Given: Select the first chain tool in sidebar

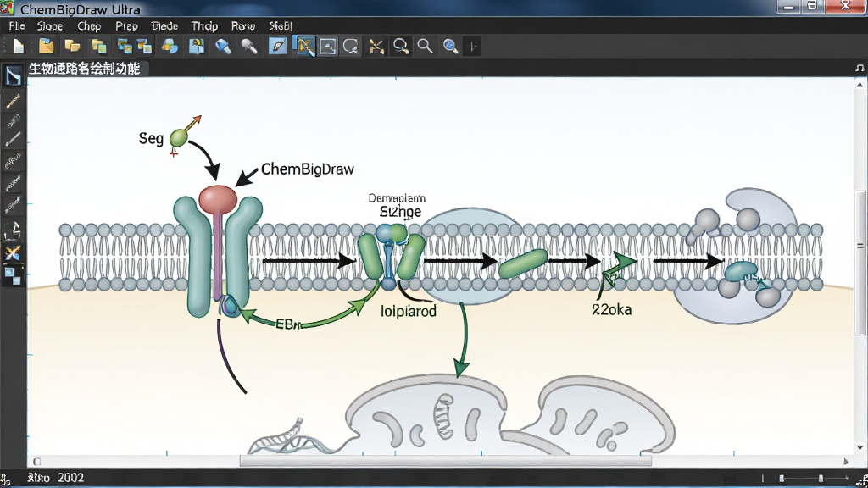Looking at the screenshot, I should [13, 161].
